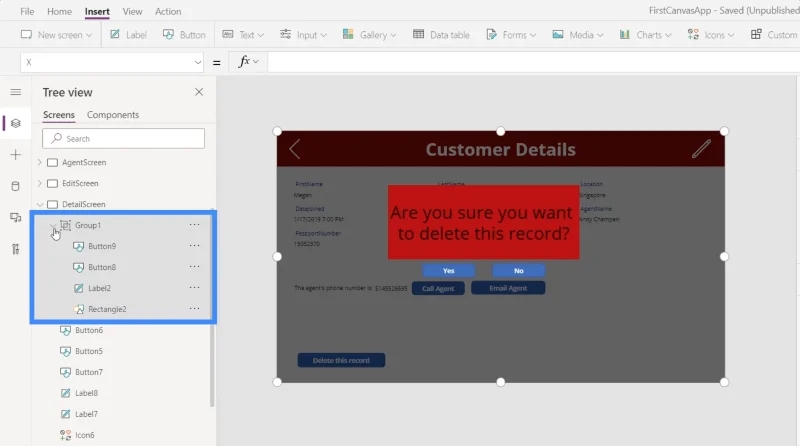Open Tree view layers icon in sidebar
Viewport: 800px width, 446px height.
coord(16,123)
